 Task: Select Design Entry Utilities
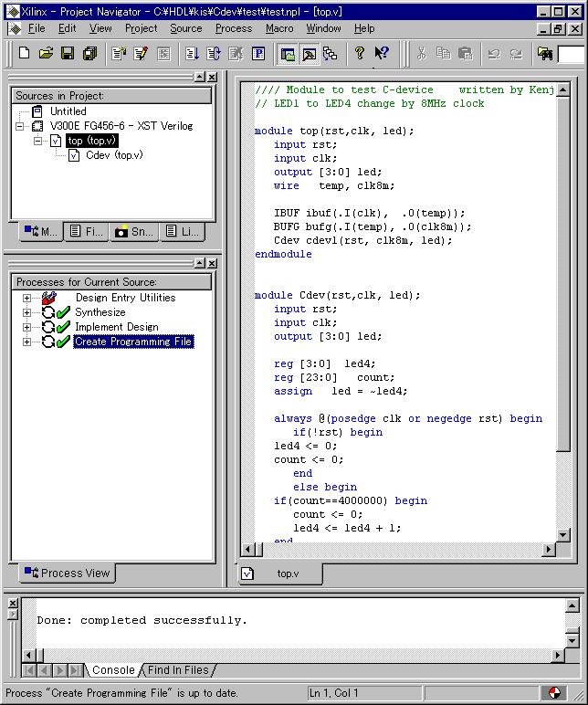[x=125, y=298]
